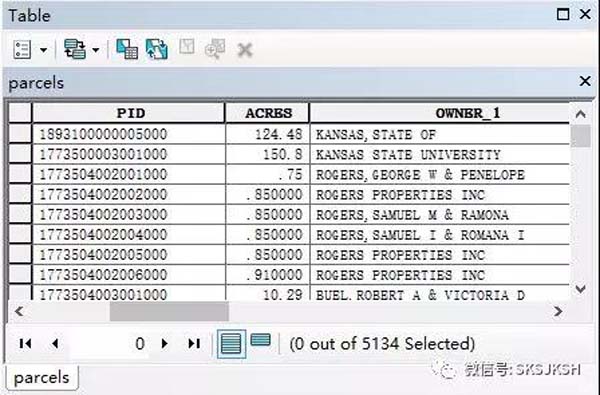This screenshot has width=600, height=395.
Task: Click the Switch Selection icon
Action: (x=157, y=49)
